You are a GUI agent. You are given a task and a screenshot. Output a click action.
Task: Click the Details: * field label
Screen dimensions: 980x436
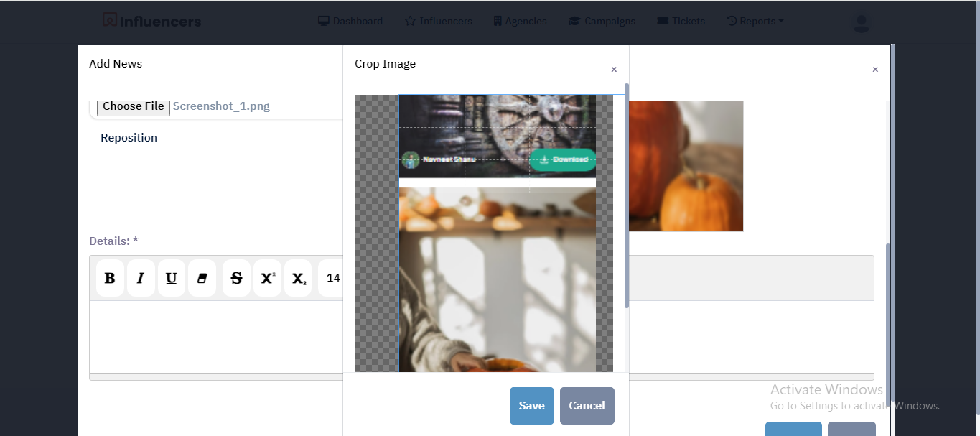coord(113,241)
